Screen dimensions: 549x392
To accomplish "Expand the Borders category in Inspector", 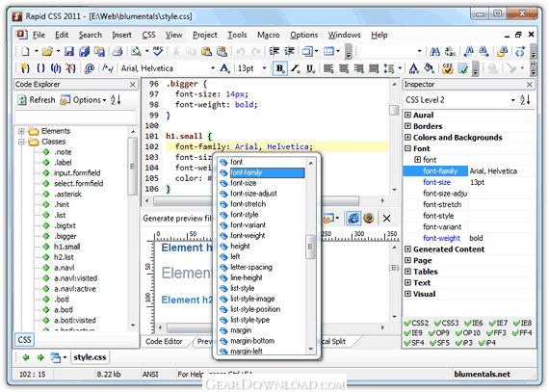I will [408, 126].
